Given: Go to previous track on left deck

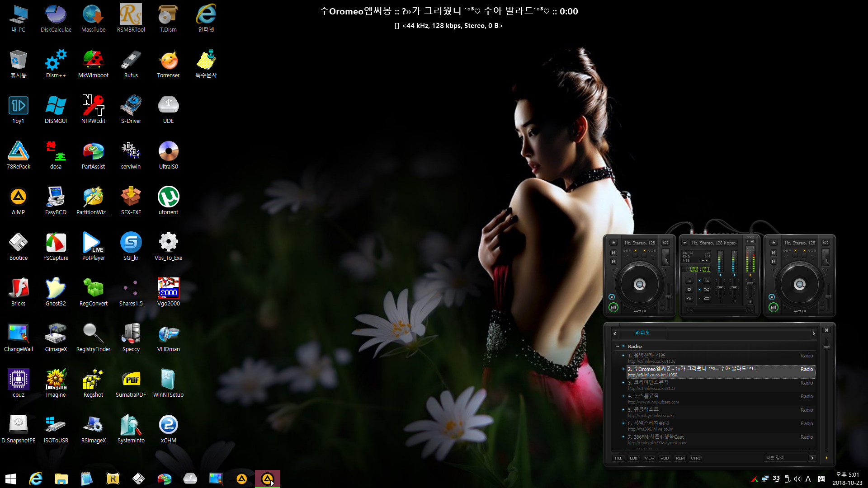Looking at the screenshot, I should click(613, 261).
